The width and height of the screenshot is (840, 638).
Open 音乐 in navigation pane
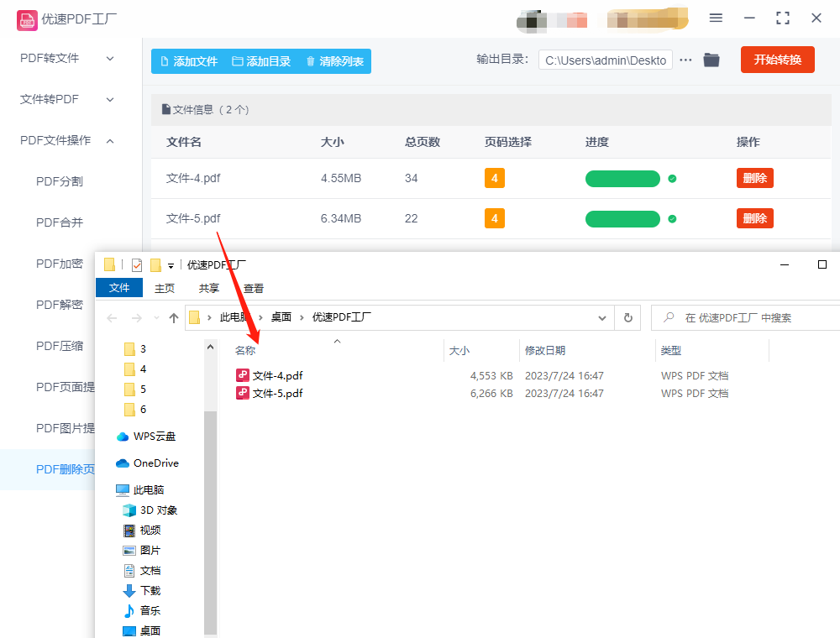coord(142,610)
